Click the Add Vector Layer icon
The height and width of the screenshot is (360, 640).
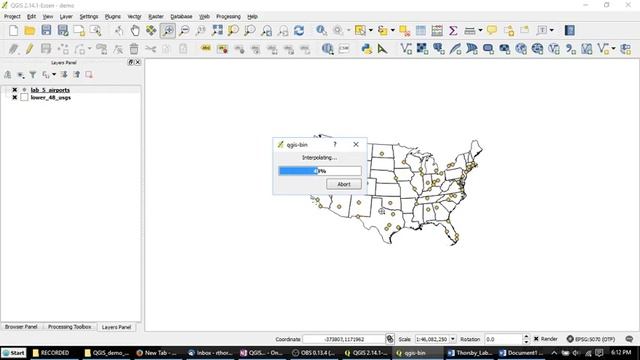pyautogui.click(x=406, y=49)
